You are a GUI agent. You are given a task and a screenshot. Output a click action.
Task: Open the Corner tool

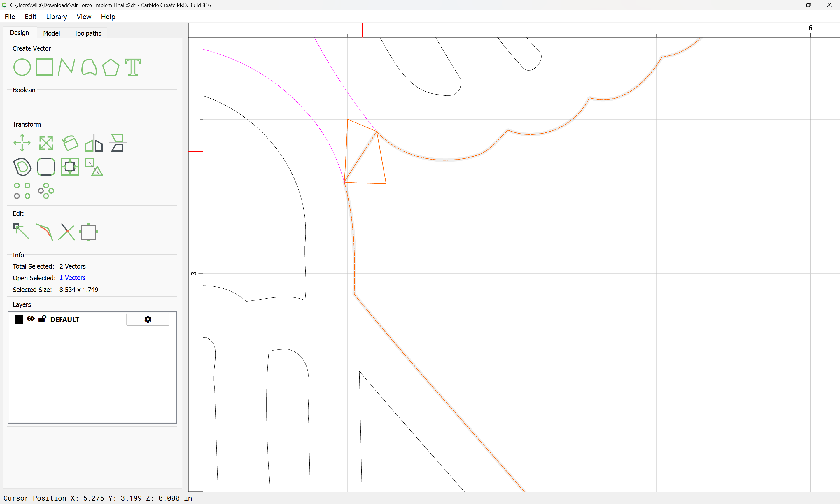click(x=46, y=167)
